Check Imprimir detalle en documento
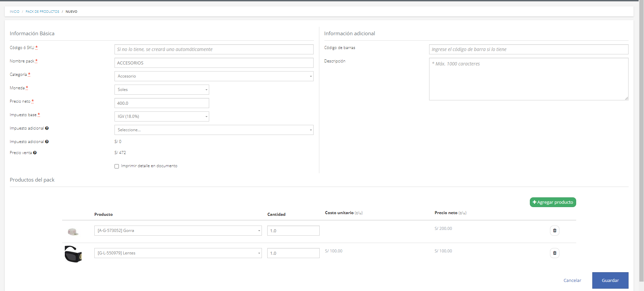644x291 pixels. coord(117,166)
